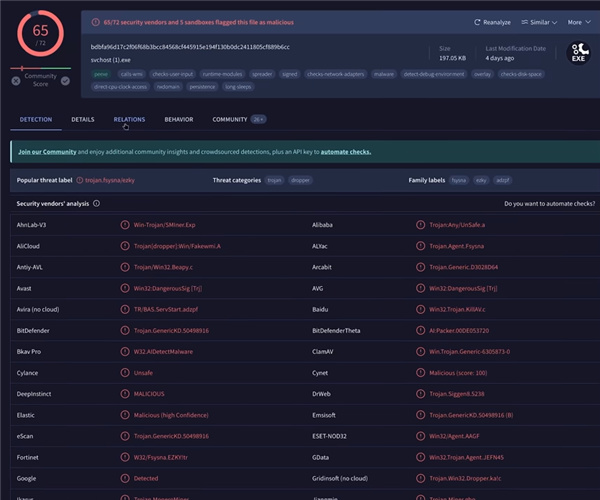Select the trojan threat category chip

point(274,180)
